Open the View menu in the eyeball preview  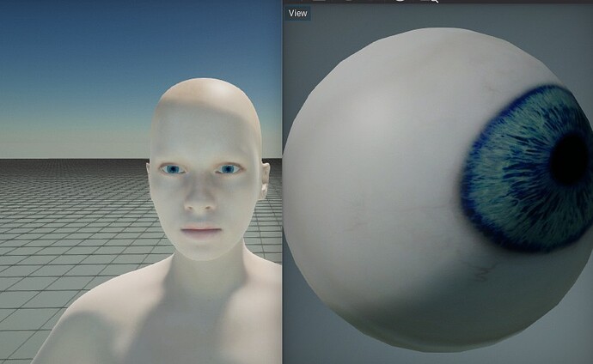pyautogui.click(x=297, y=14)
